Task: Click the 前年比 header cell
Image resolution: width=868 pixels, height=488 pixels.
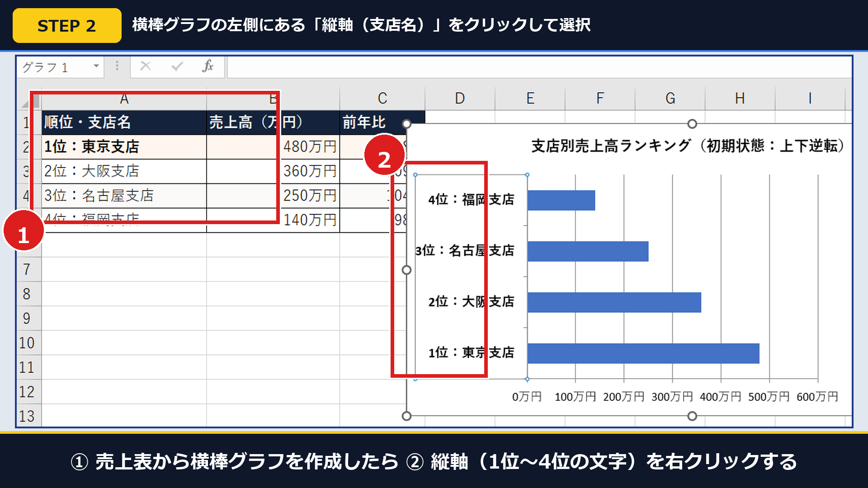Action: coord(382,122)
